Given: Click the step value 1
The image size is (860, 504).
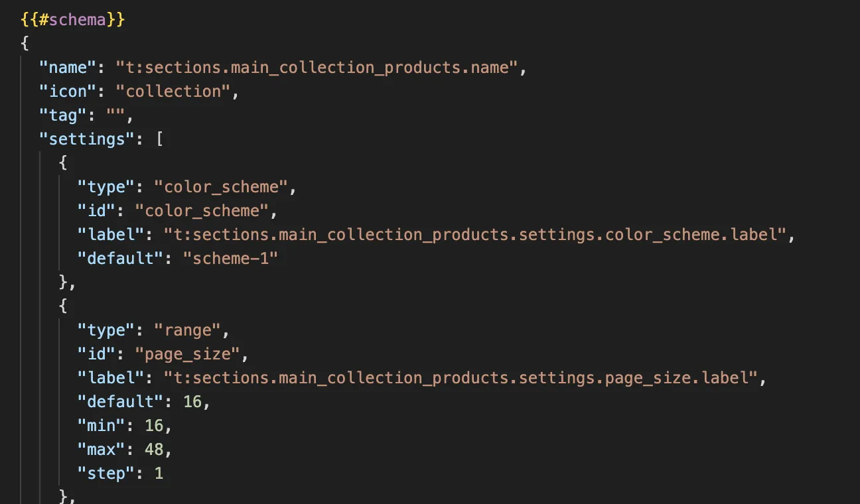Looking at the screenshot, I should (x=159, y=473).
